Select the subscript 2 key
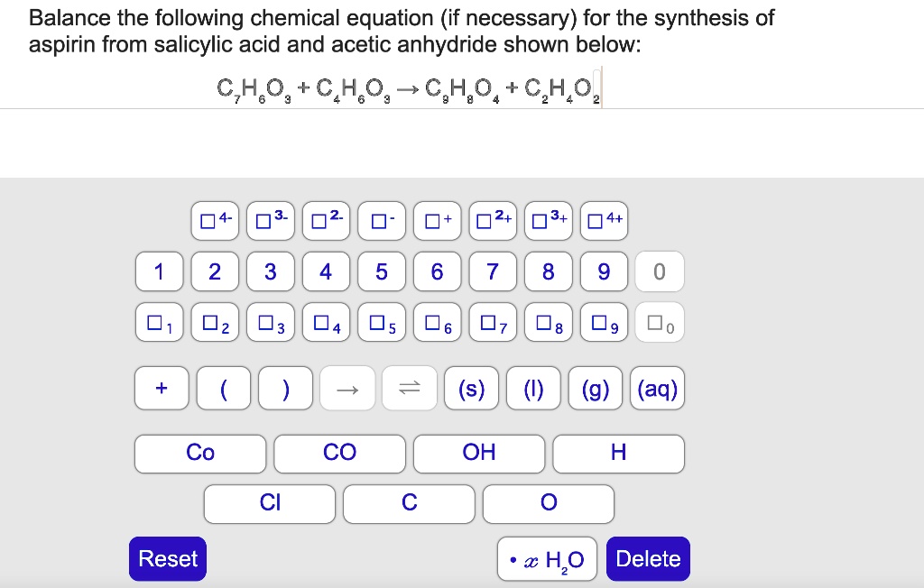 214,322
